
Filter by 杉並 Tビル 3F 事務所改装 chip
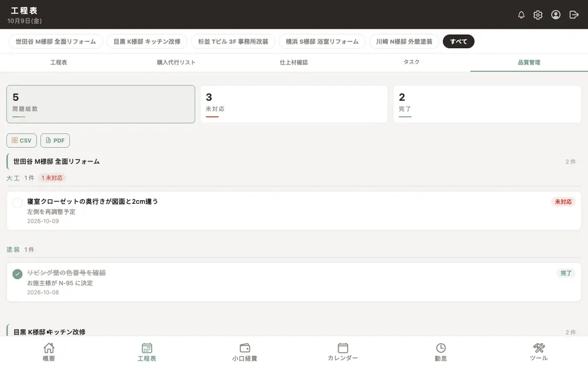click(233, 41)
